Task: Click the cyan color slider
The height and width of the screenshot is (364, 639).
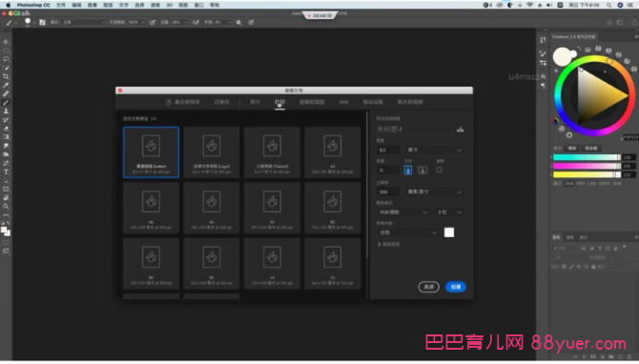Action: [587, 157]
